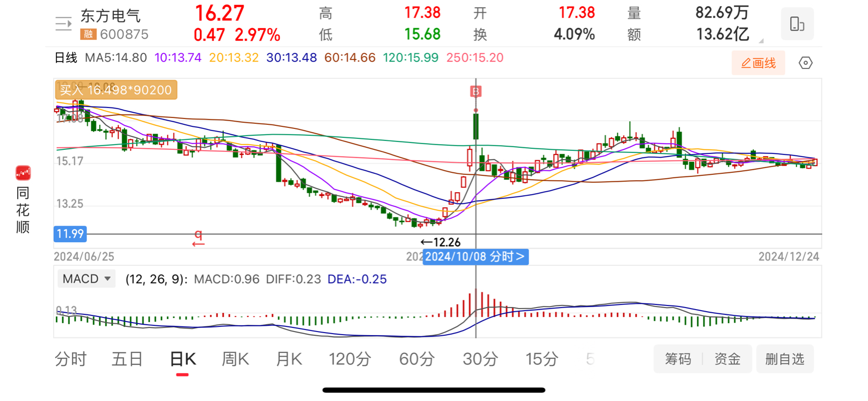The width and height of the screenshot is (868, 401).
Task: Select the 周K tab
Action: point(235,359)
